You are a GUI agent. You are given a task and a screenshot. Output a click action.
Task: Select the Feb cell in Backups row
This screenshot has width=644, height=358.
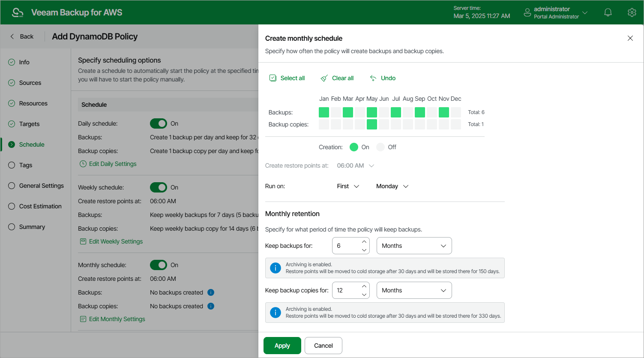click(336, 112)
